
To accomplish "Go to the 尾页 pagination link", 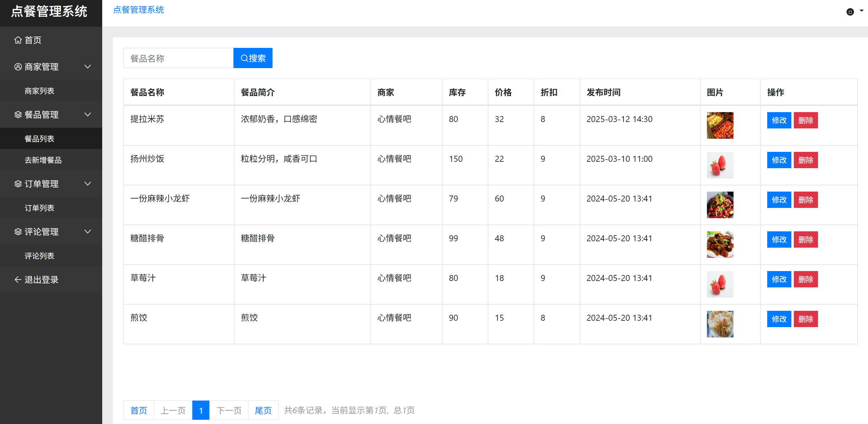I will pos(263,411).
